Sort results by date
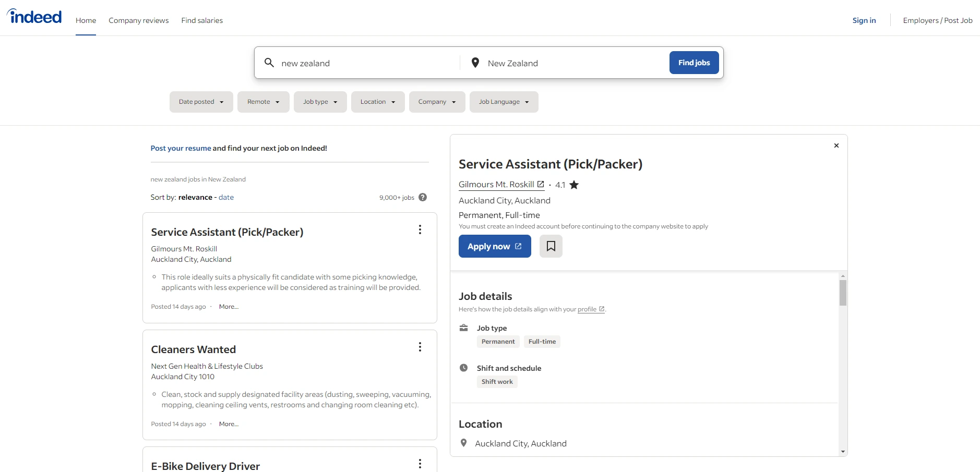This screenshot has height=472, width=980. click(226, 197)
